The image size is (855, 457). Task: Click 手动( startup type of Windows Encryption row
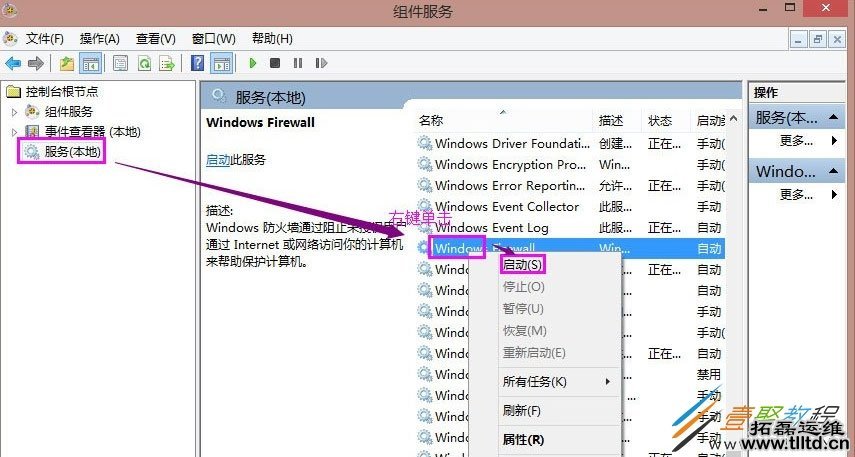[711, 165]
